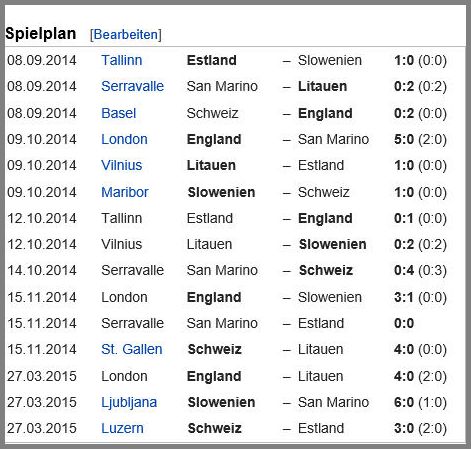This screenshot has width=471, height=449.
Task: Select the 5:0 (2:0) England result
Action: [420, 139]
